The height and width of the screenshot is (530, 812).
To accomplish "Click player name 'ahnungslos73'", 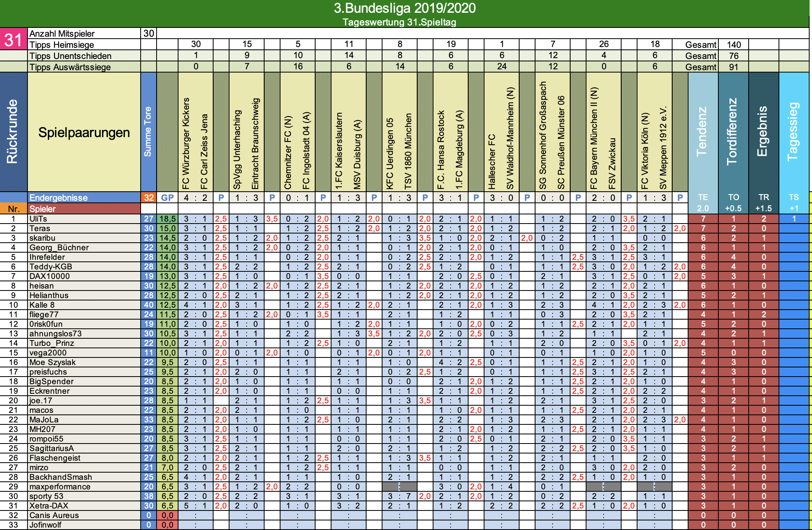I will click(x=55, y=334).
